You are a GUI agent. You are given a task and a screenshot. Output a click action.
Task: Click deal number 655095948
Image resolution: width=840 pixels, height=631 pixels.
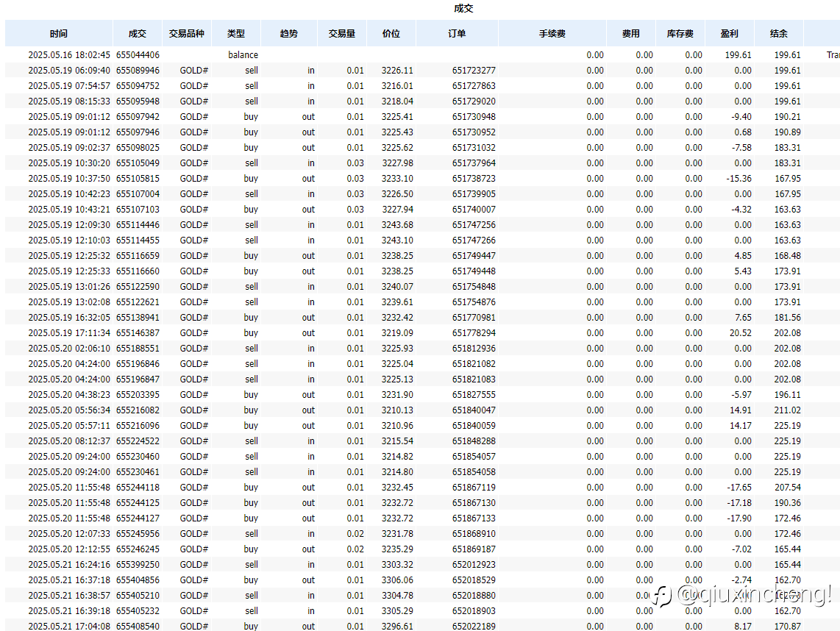pyautogui.click(x=138, y=101)
